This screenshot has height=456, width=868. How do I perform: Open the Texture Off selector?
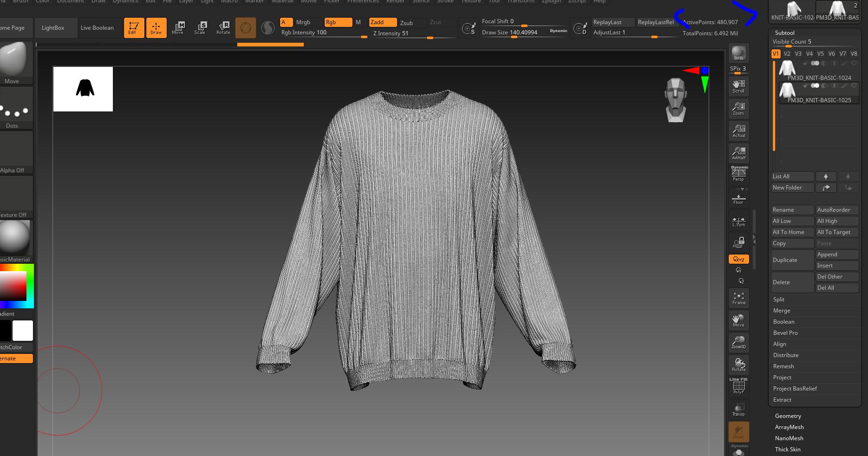[16, 197]
